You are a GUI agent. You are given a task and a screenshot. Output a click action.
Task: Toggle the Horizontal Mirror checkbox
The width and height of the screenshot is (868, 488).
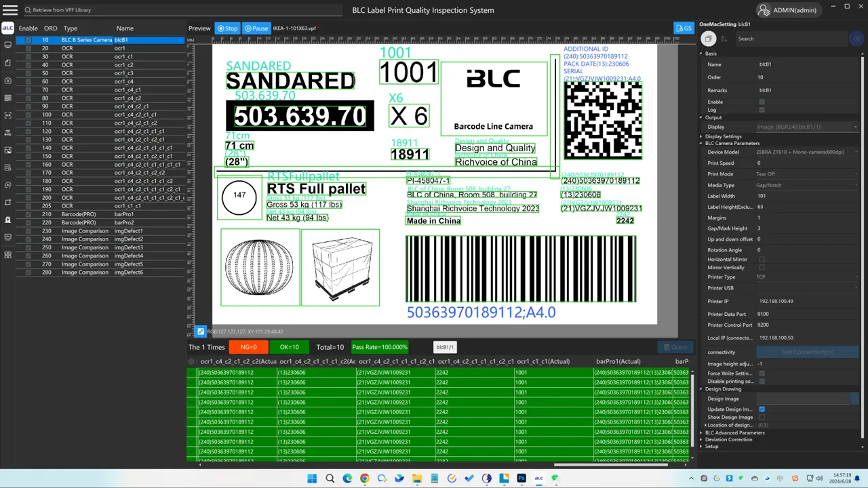click(x=762, y=260)
